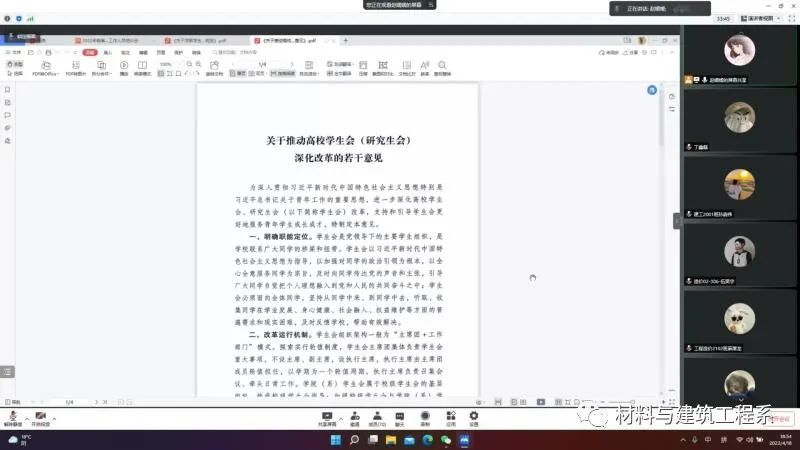Click the split and merge tool
800x450 pixels.
pos(102,68)
